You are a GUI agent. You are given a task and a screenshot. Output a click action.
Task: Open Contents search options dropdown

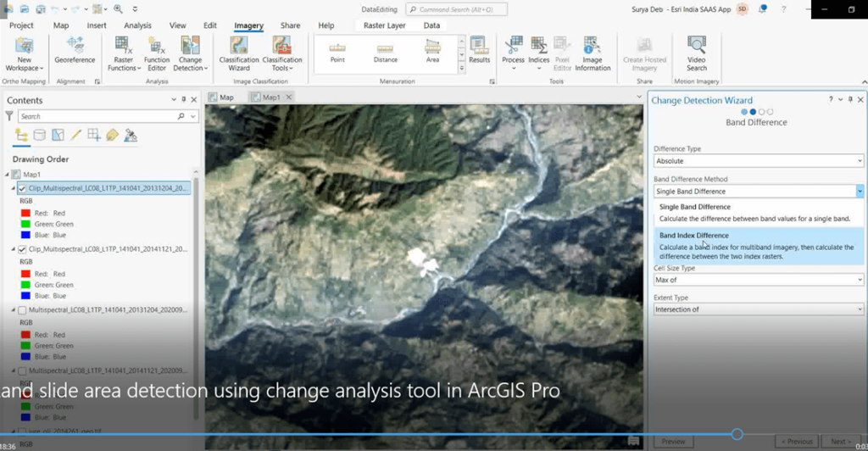tap(192, 116)
